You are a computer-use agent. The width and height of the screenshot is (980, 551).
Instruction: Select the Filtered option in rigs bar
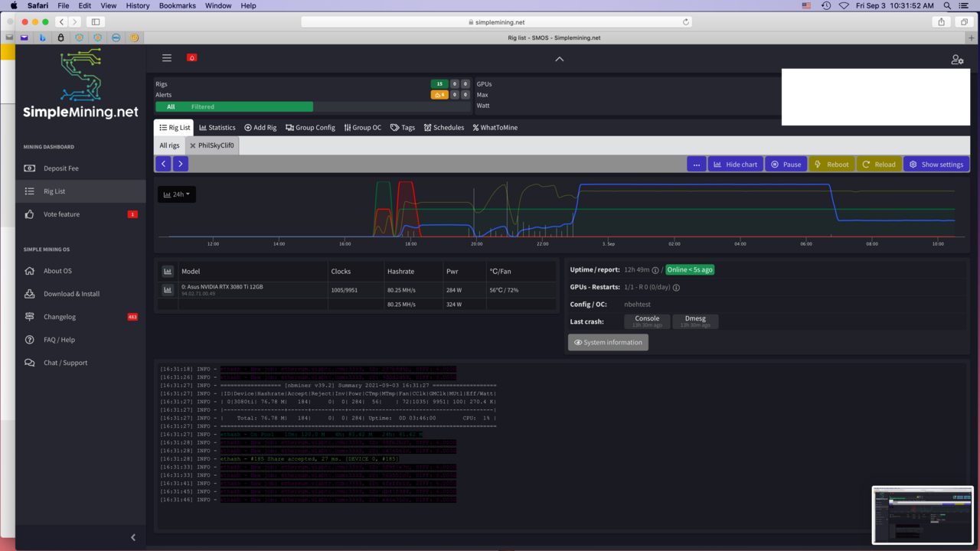coord(203,107)
